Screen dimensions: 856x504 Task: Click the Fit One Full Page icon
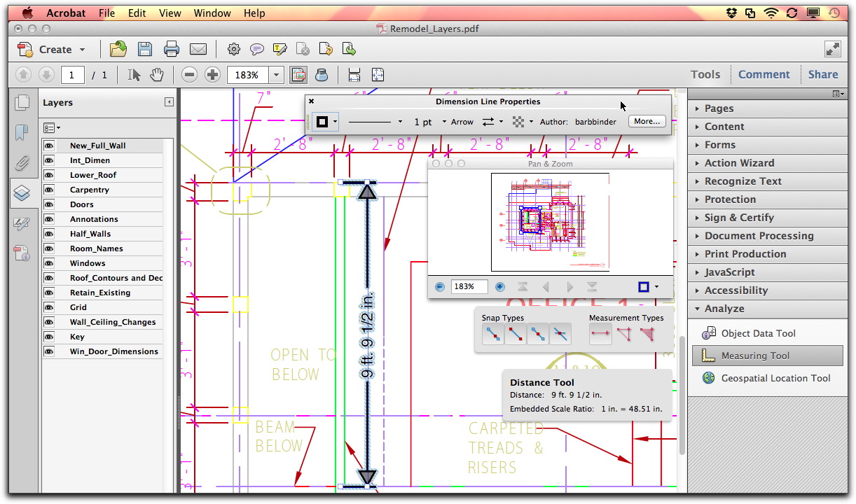pos(378,74)
